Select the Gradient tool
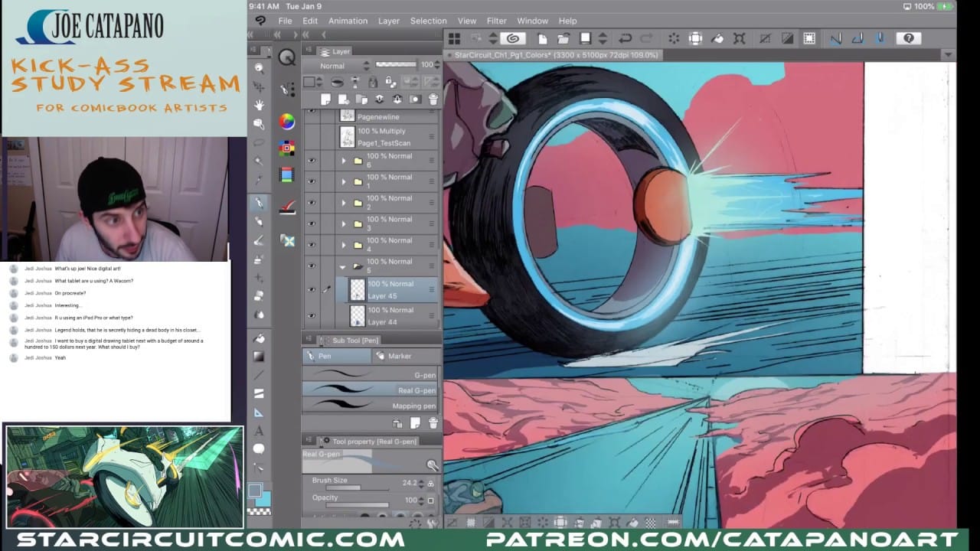Screen dimensions: 980x551 [259, 357]
